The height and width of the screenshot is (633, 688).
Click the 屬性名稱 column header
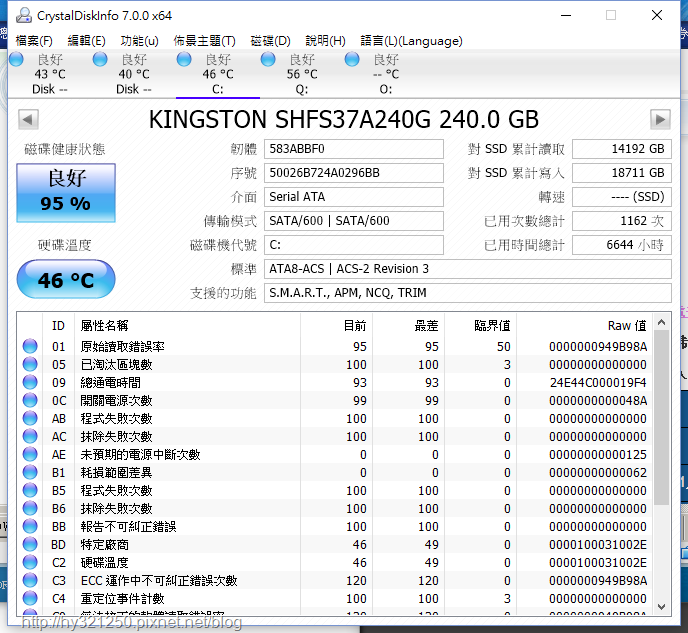(x=187, y=325)
